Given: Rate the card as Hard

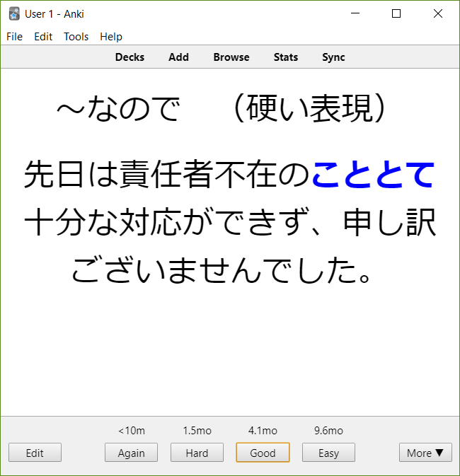Looking at the screenshot, I should (197, 453).
